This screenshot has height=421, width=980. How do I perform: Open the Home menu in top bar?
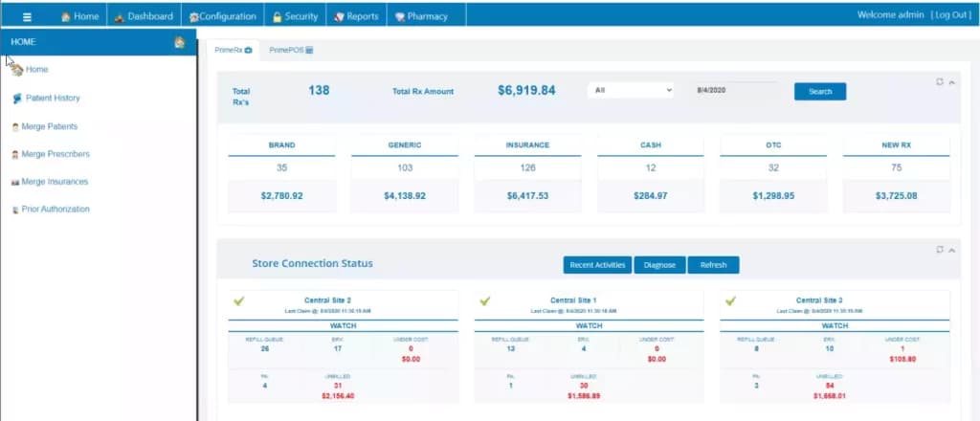pos(80,17)
